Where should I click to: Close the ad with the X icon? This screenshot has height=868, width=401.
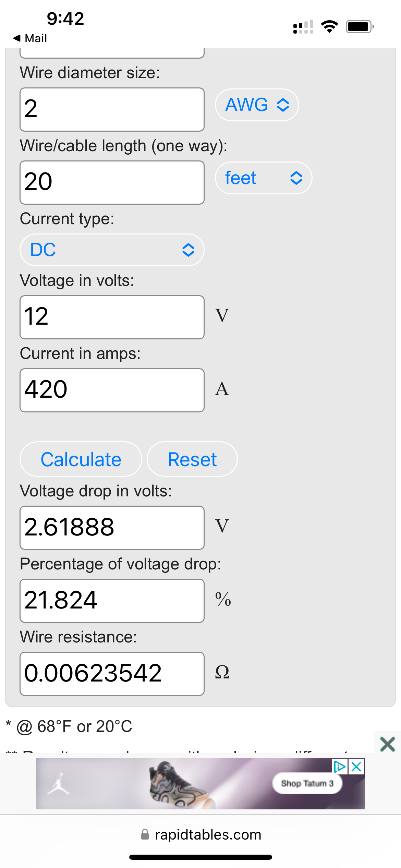357,767
